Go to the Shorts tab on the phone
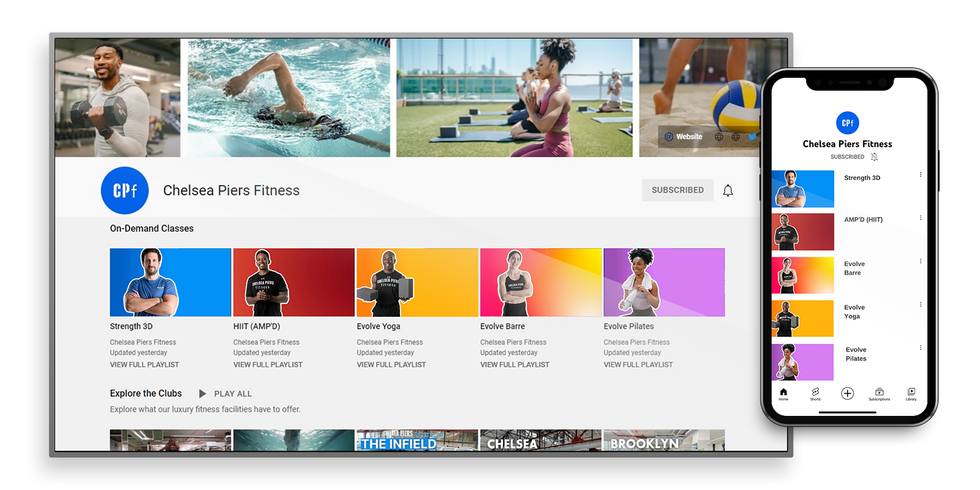Image resolution: width=980 pixels, height=490 pixels. click(x=815, y=394)
